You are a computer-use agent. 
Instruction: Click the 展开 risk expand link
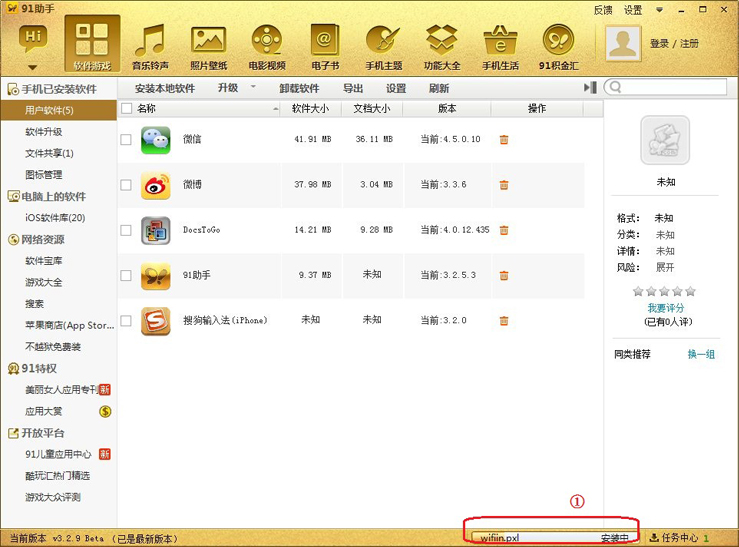(665, 268)
